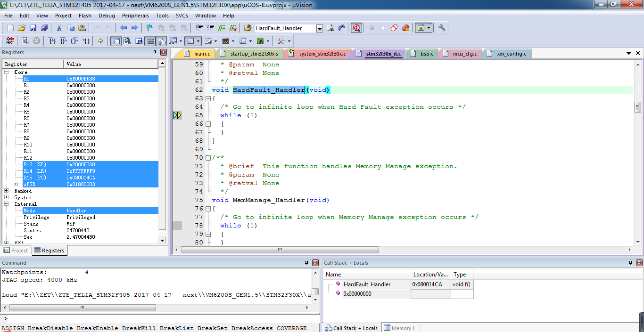The image size is (644, 332).
Task: Toggle the Call Stack window button
Action: tap(161, 41)
